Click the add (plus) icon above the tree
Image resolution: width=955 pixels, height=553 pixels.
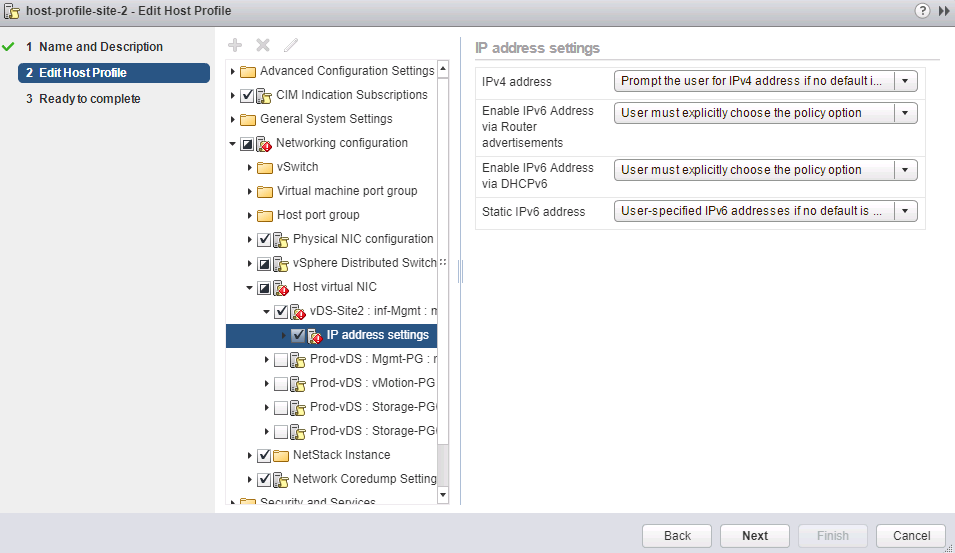pyautogui.click(x=235, y=45)
